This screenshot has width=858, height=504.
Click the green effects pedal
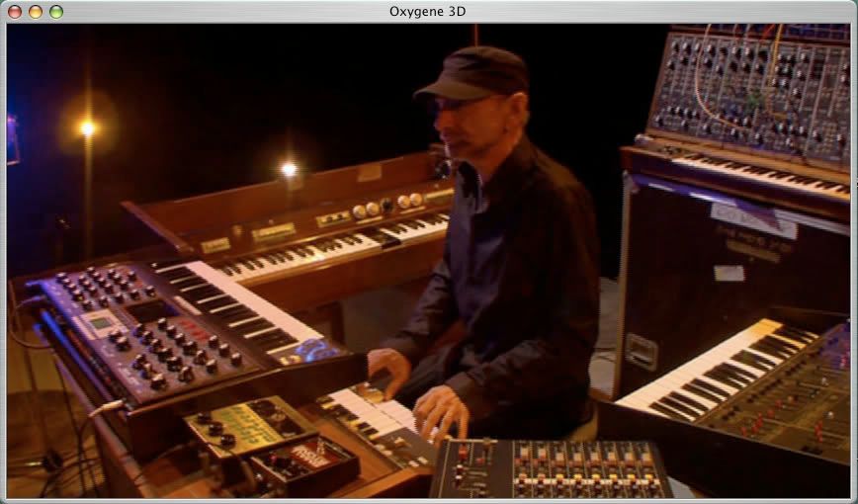[x=235, y=423]
